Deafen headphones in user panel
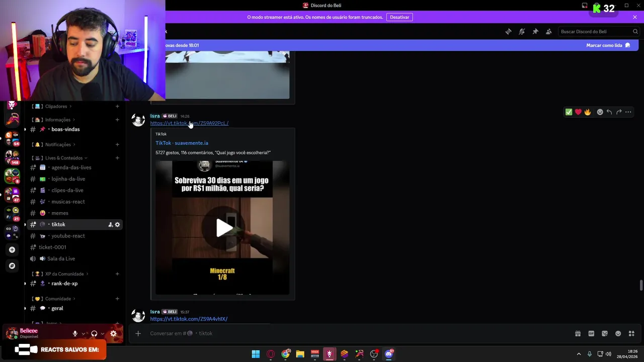Viewport: 644px width, 362px height. click(94, 333)
